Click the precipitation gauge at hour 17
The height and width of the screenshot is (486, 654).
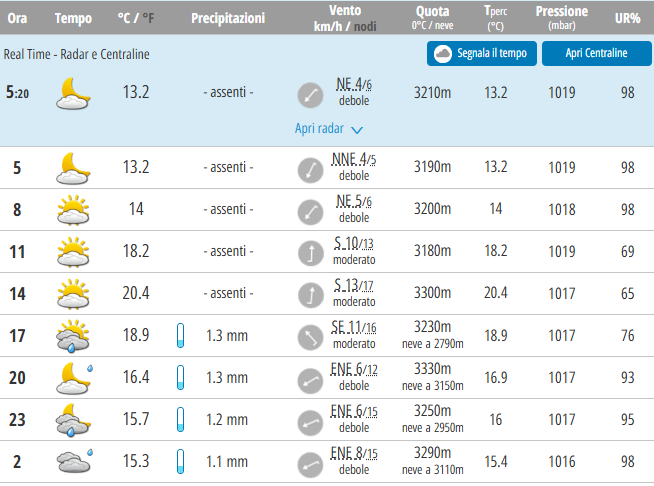pyautogui.click(x=181, y=335)
